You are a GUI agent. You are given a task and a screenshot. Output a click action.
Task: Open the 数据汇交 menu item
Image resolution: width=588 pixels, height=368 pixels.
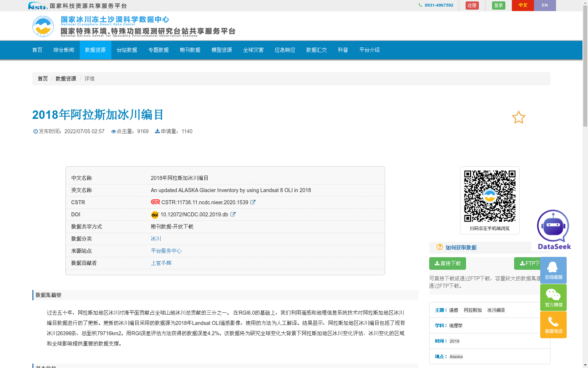pos(317,50)
